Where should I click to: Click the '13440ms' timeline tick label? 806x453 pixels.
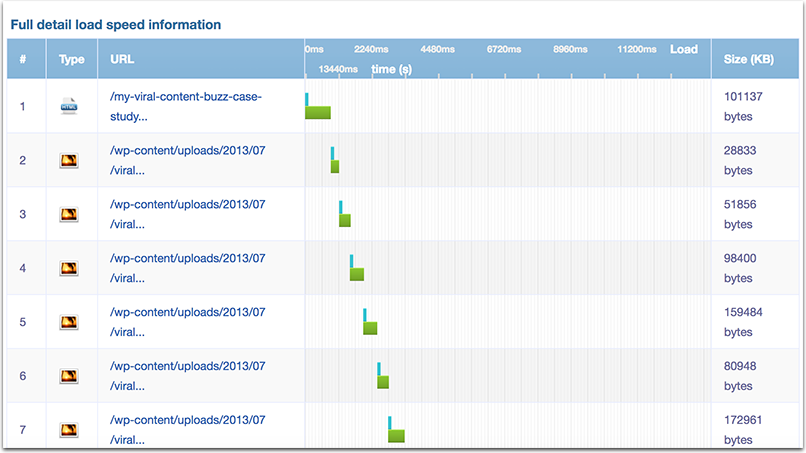(x=338, y=69)
